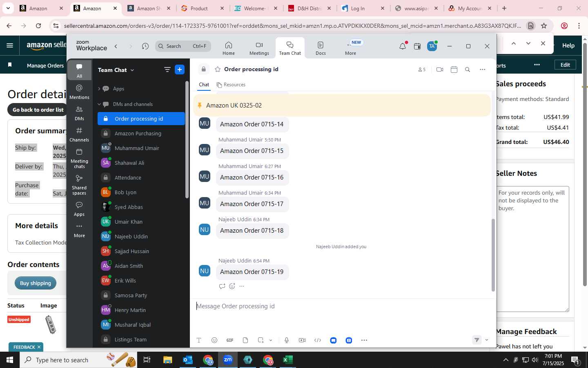This screenshot has width=588, height=368.
Task: Open Channels in sidebar
Action: coord(79,135)
